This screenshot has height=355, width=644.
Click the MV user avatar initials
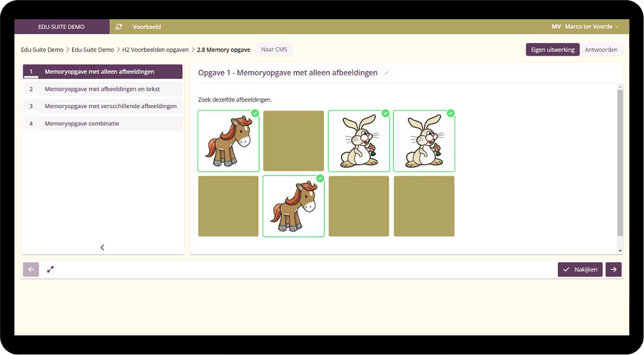556,27
